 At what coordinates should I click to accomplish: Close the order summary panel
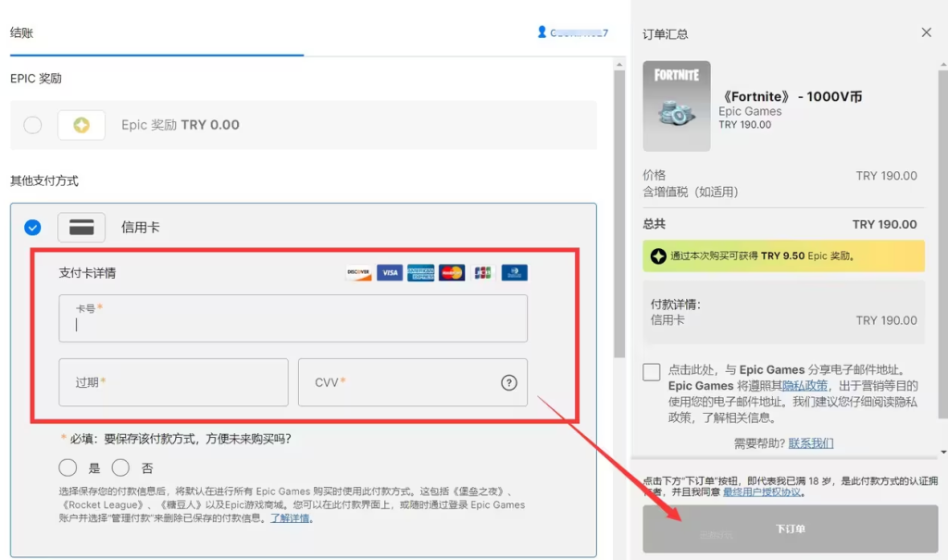click(926, 32)
